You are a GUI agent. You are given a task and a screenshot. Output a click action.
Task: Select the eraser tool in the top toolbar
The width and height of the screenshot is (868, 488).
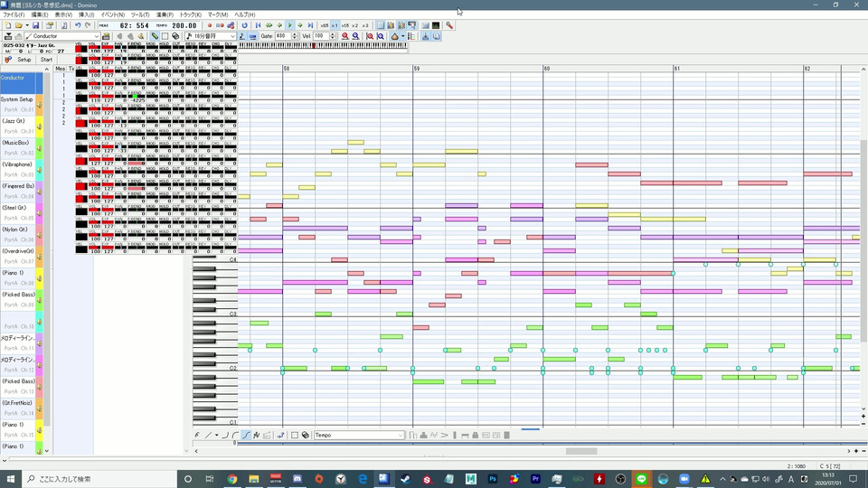175,36
